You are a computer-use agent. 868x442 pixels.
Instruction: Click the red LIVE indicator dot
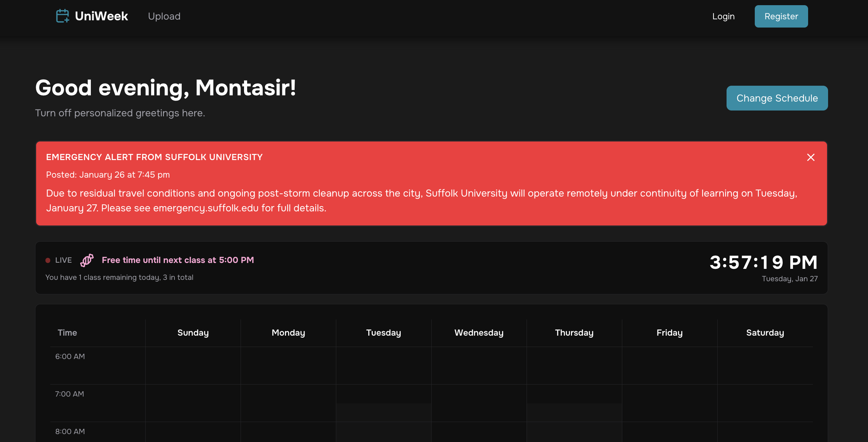click(48, 260)
